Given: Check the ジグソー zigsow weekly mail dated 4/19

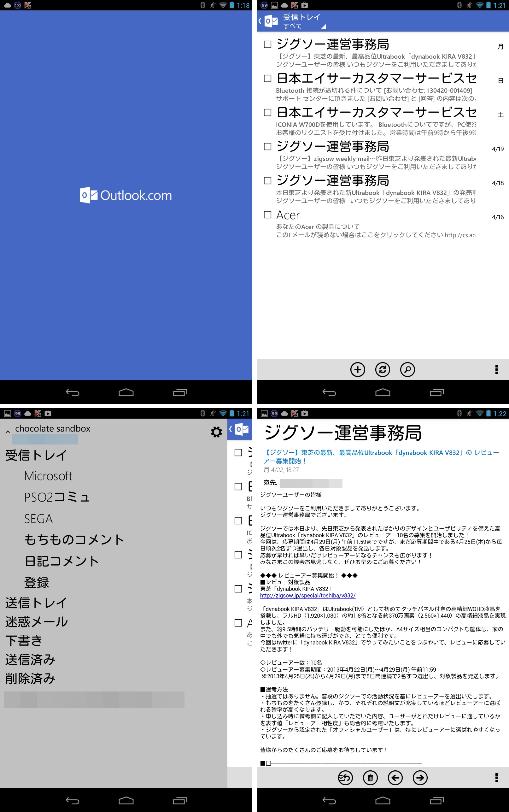Looking at the screenshot, I should (x=268, y=146).
